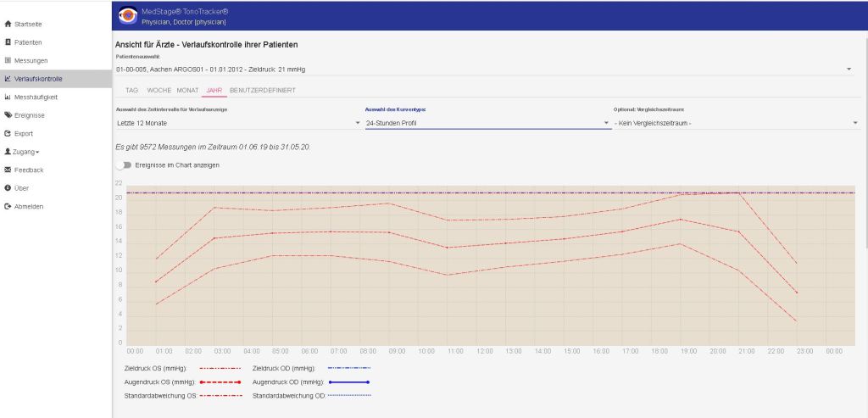868x418 pixels.
Task: Click the Abmelden logout link
Action: pos(29,206)
